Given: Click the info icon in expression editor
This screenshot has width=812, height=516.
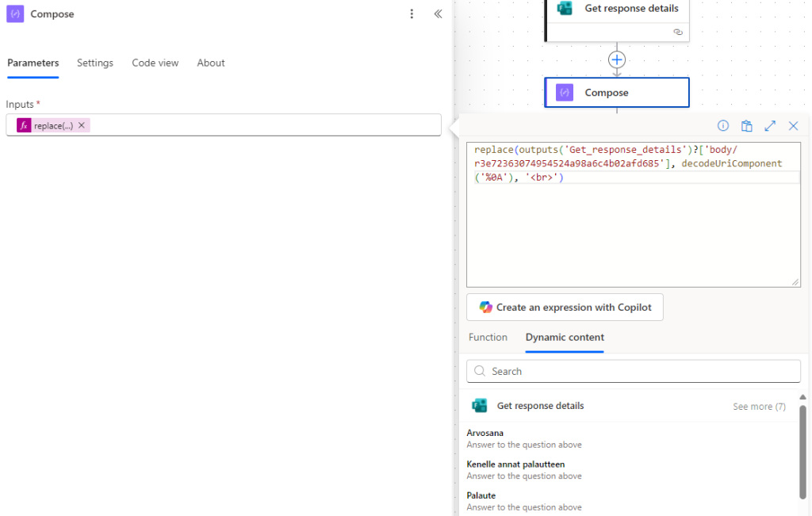Looking at the screenshot, I should (x=723, y=126).
